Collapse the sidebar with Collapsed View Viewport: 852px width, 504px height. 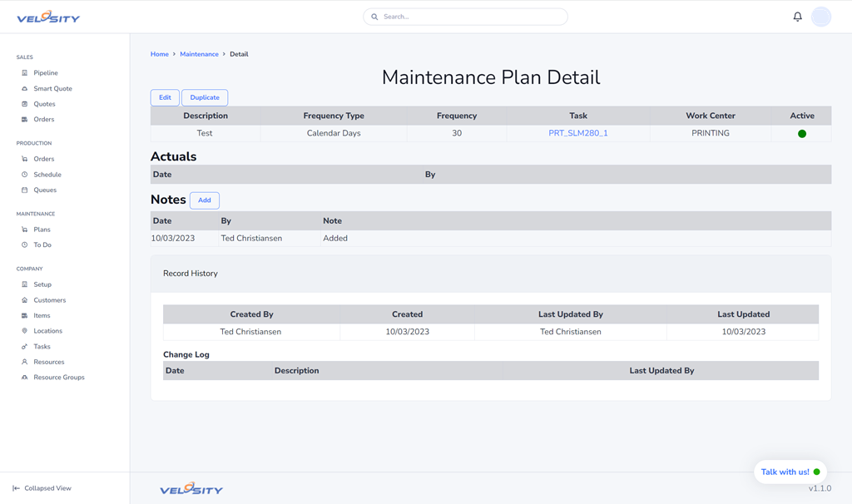(42, 488)
